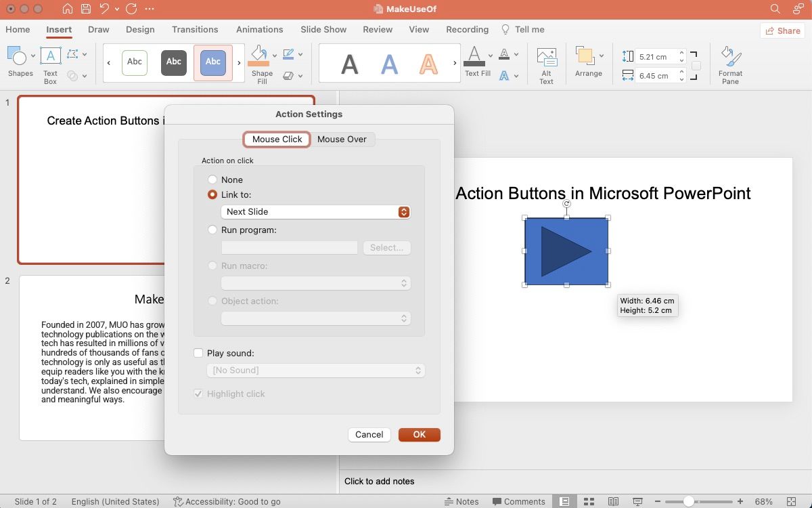Start Slide Show from status bar
Screen dimensions: 812x508
point(637,501)
